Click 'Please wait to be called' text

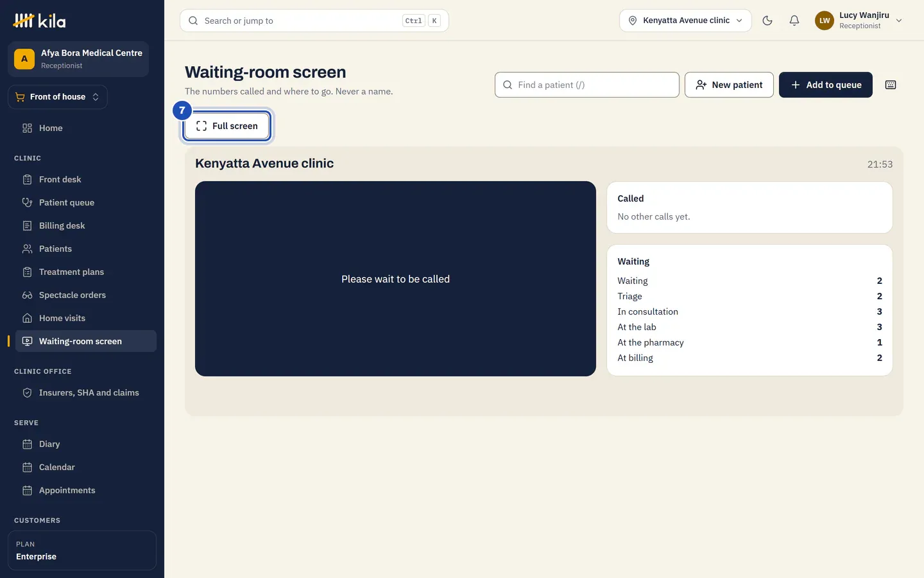395,279
